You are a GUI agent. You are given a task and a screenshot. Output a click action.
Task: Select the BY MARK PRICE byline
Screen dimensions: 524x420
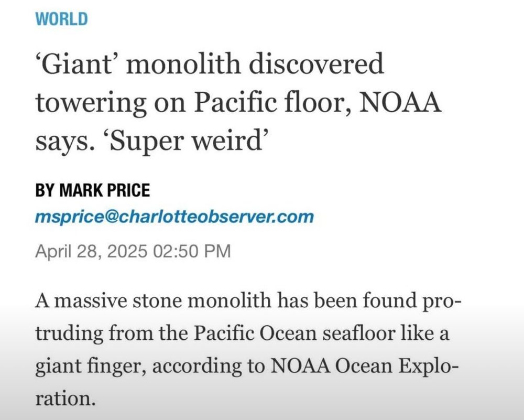[93, 190]
